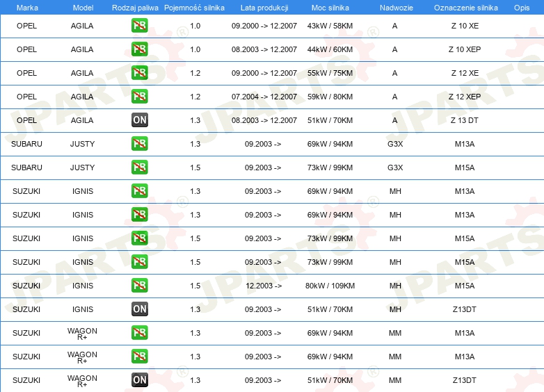Viewport: 544px width, 392px height.
Task: Click the '1.5' capacity cell in the 80kW / 109KM row
Action: tap(195, 286)
